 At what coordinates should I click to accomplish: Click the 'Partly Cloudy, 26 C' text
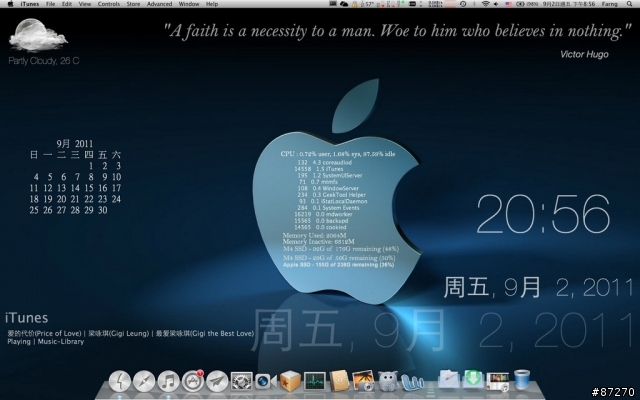click(x=44, y=61)
